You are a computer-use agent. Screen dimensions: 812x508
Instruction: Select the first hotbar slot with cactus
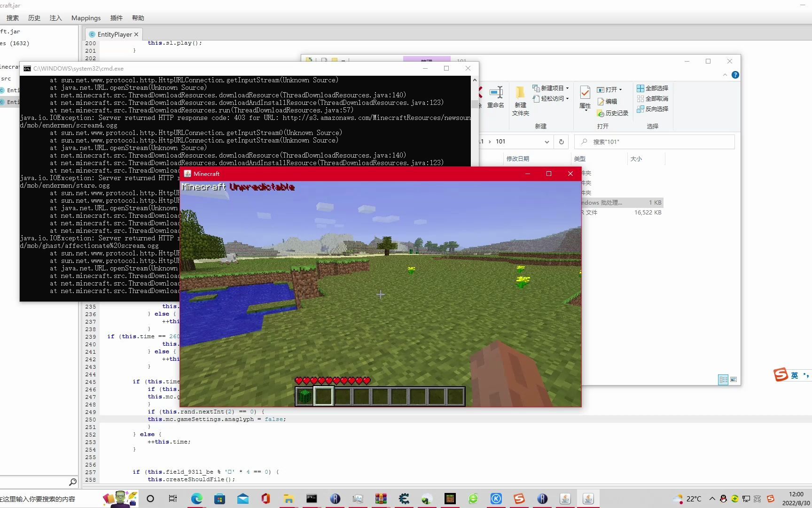[304, 396]
